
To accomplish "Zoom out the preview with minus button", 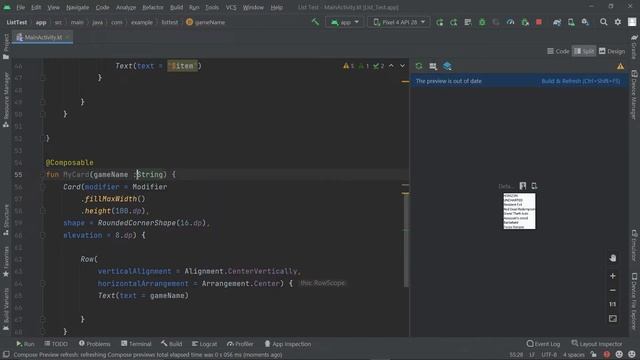I will (613, 290).
